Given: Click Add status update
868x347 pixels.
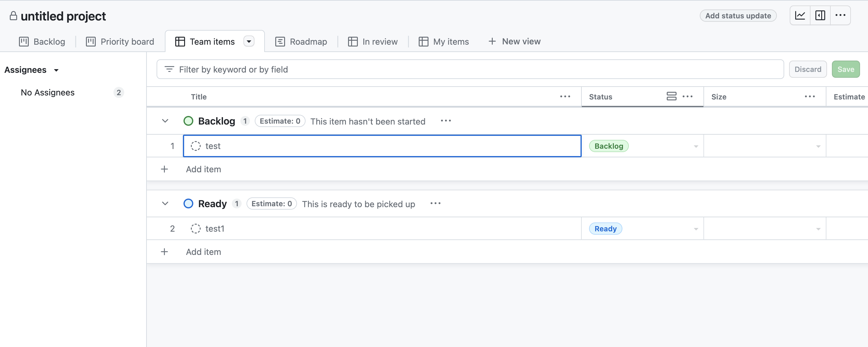Looking at the screenshot, I should tap(738, 16).
